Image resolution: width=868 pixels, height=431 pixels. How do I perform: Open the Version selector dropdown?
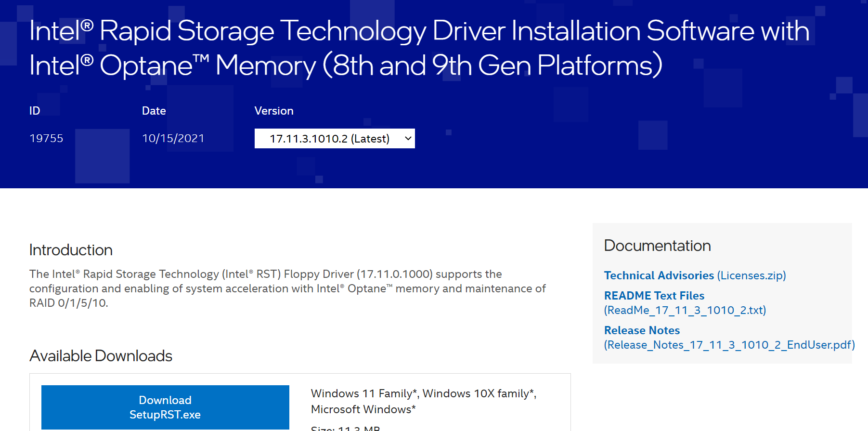[335, 139]
